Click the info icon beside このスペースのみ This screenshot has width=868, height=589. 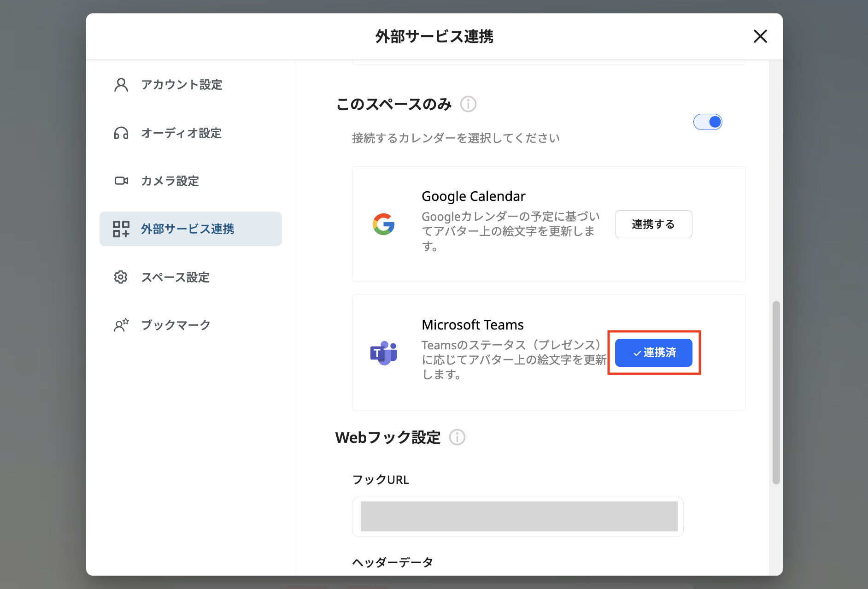[468, 104]
